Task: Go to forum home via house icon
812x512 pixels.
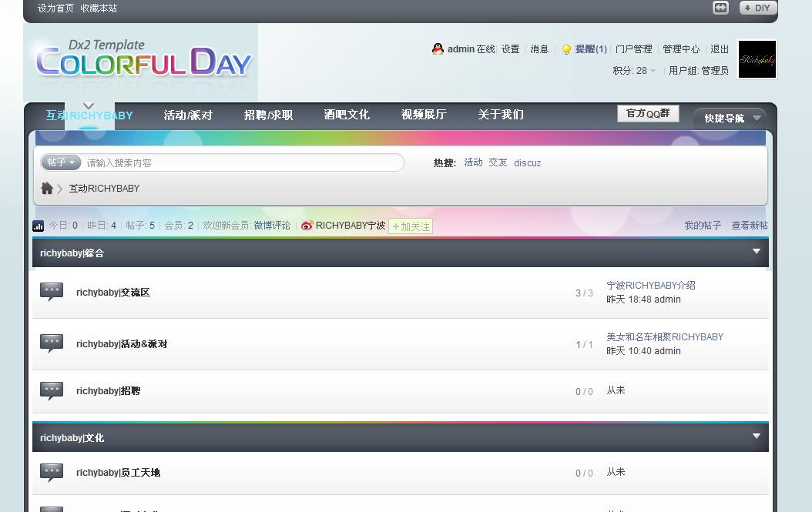Action: pos(47,188)
